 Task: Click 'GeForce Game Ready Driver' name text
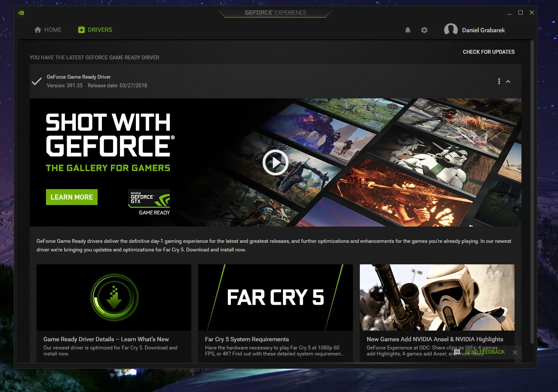(x=79, y=77)
